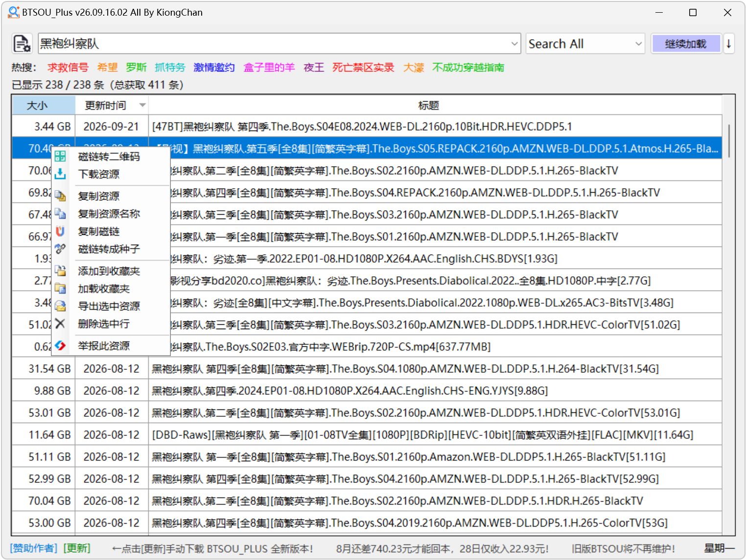
Task: Click the download icon for 下载资源
Action: pos(60,174)
